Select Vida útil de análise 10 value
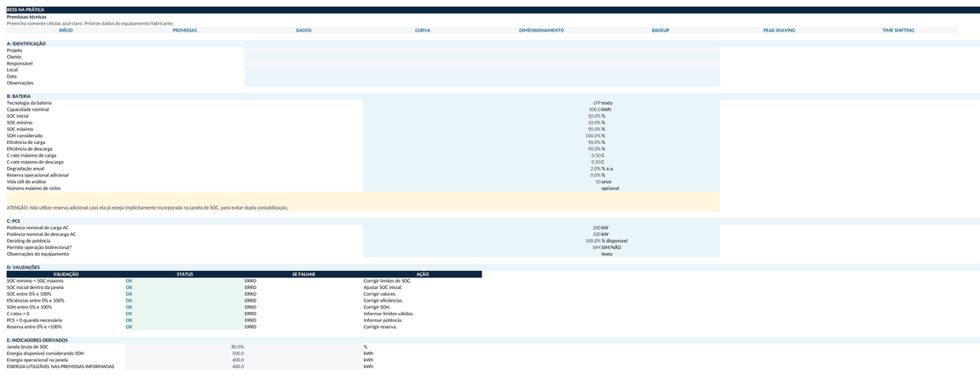Screen dimensions: 980x375 click(598, 182)
